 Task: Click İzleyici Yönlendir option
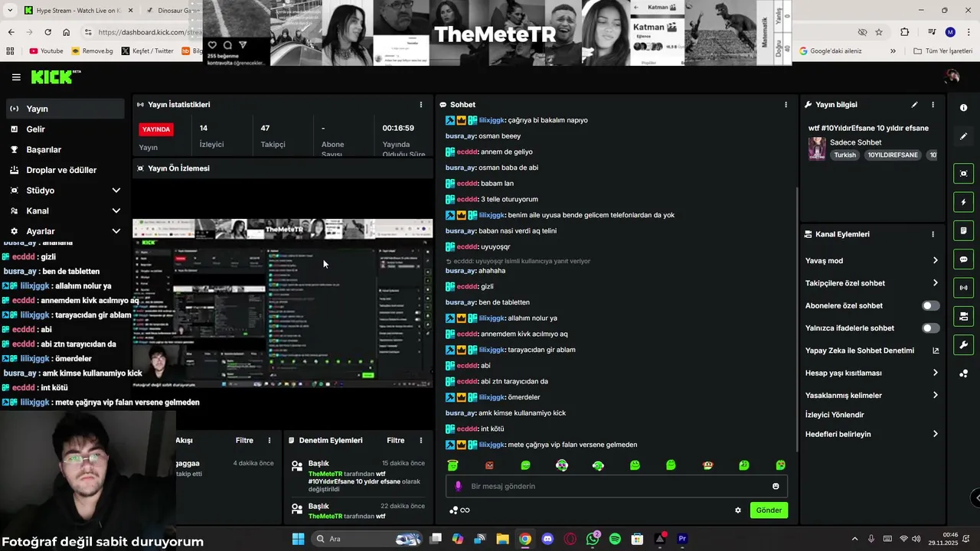[835, 415]
